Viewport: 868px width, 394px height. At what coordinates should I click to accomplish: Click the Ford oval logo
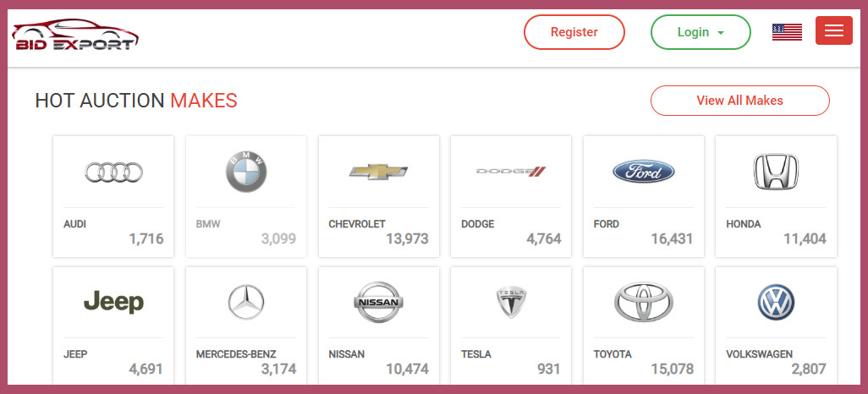644,172
